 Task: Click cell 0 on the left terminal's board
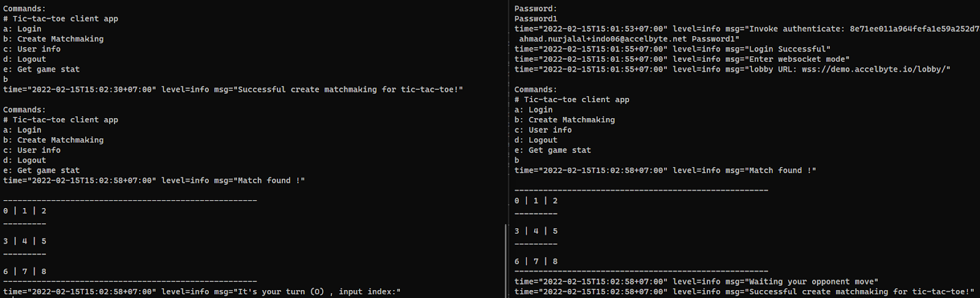(x=6, y=210)
